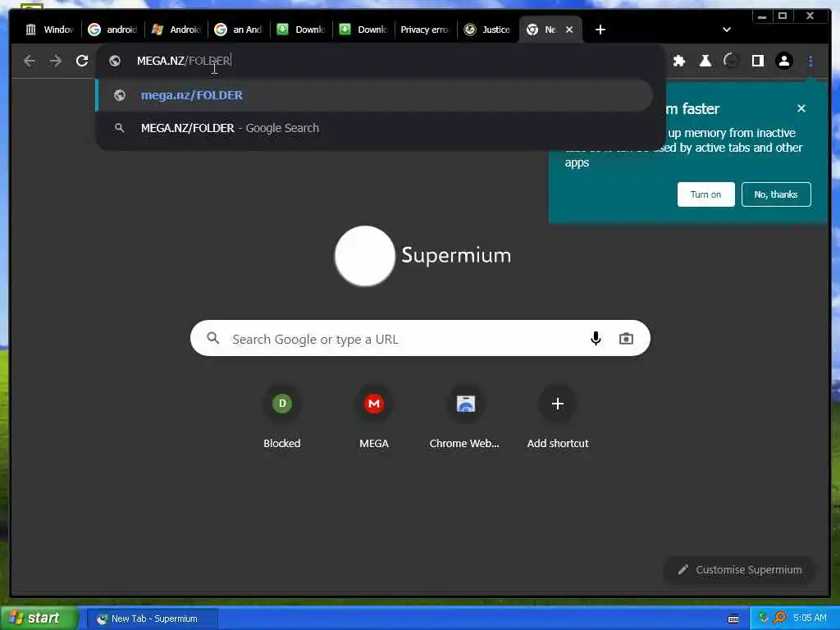Click the 5:05 AM system clock

[810, 619]
